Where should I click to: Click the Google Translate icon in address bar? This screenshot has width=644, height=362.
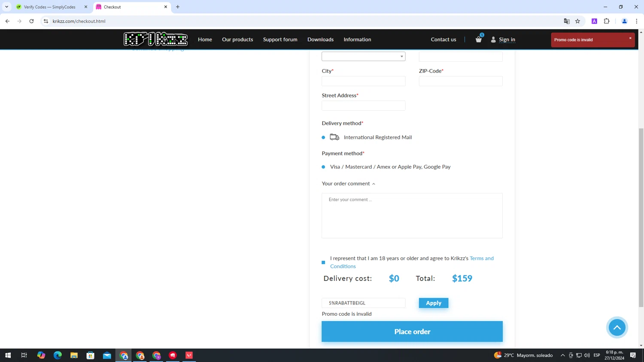[x=567, y=21]
